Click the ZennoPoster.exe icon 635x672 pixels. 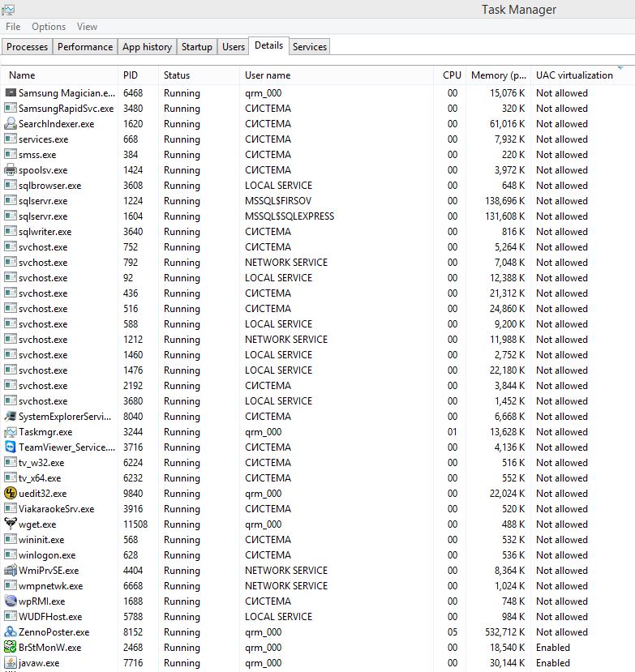[11, 631]
